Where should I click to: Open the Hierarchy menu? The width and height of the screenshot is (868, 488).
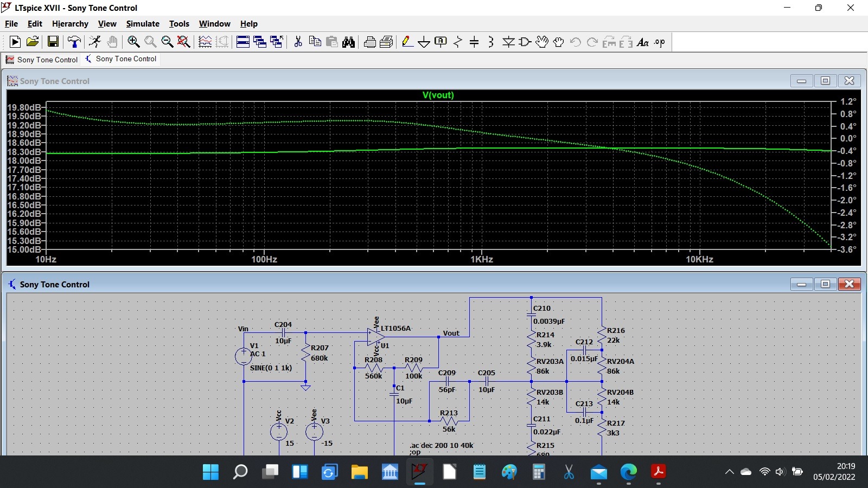70,24
